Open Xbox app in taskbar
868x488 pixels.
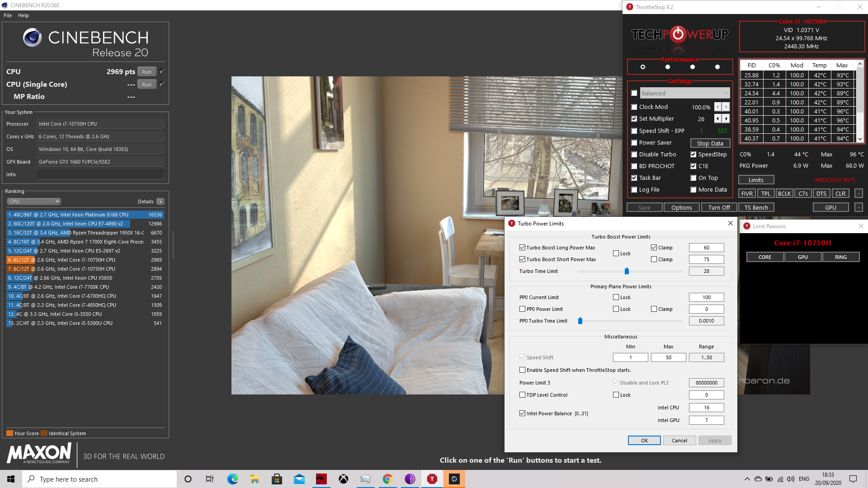point(344,479)
